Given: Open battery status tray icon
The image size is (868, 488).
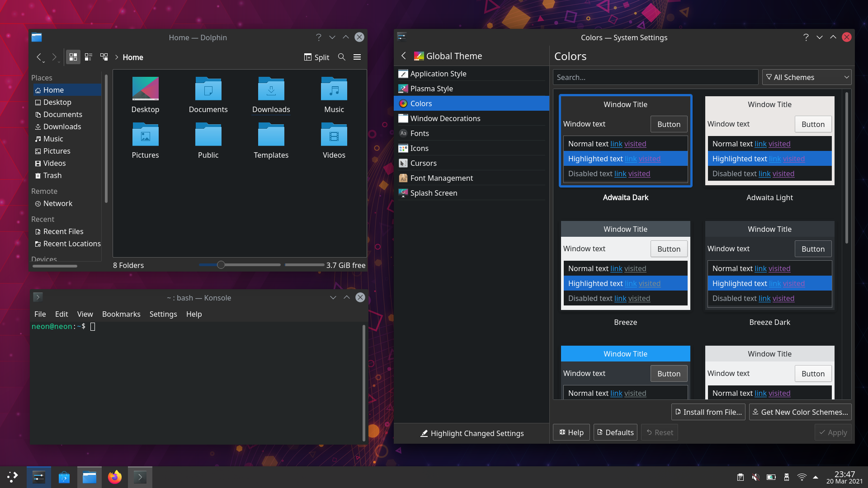Looking at the screenshot, I should 771,477.
